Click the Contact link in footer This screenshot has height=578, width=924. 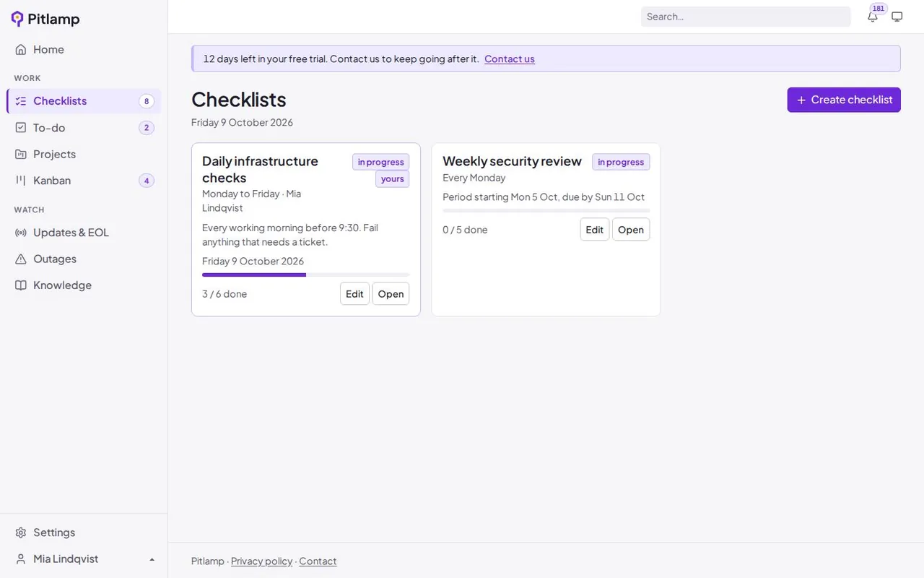click(318, 561)
